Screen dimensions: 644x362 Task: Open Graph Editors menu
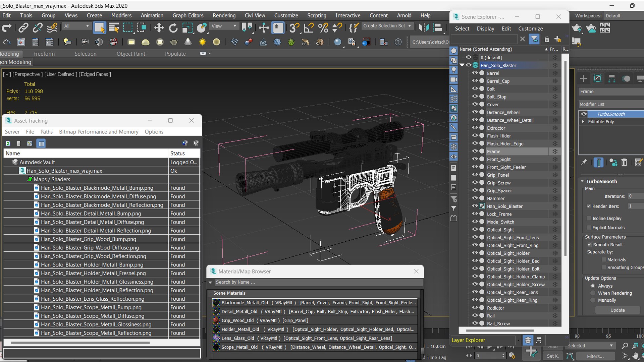pos(188,15)
